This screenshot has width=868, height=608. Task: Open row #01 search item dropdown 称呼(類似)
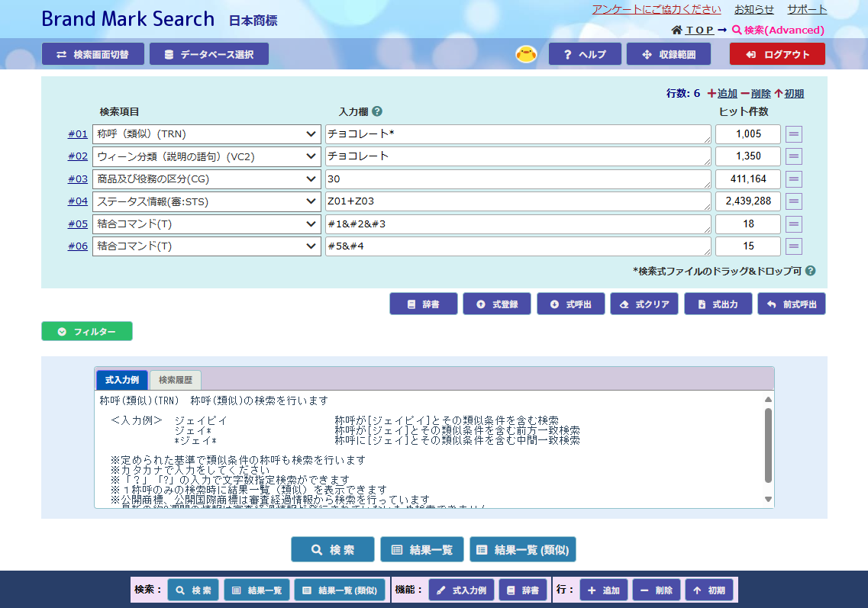[206, 134]
